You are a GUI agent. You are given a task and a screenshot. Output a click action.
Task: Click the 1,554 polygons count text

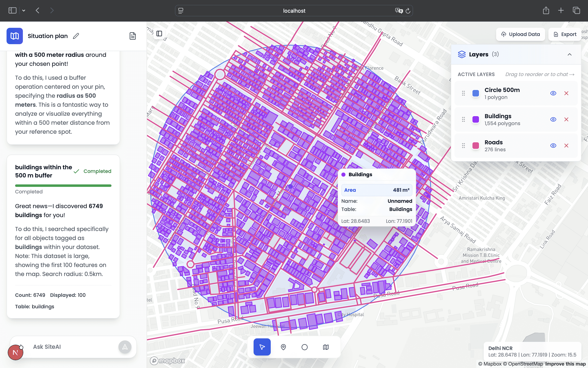502,123
